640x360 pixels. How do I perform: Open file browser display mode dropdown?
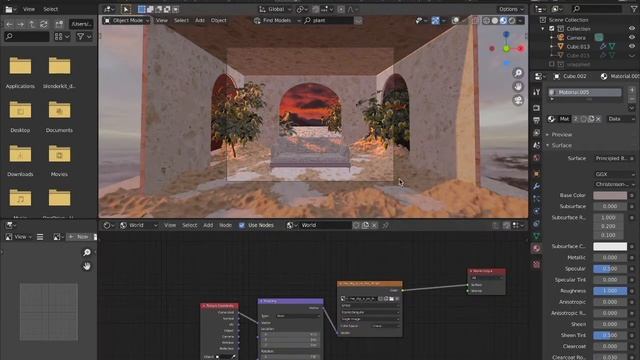click(62, 37)
